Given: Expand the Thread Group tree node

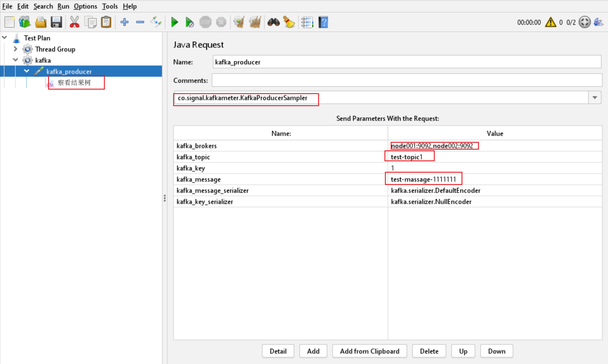Looking at the screenshot, I should click(x=15, y=49).
